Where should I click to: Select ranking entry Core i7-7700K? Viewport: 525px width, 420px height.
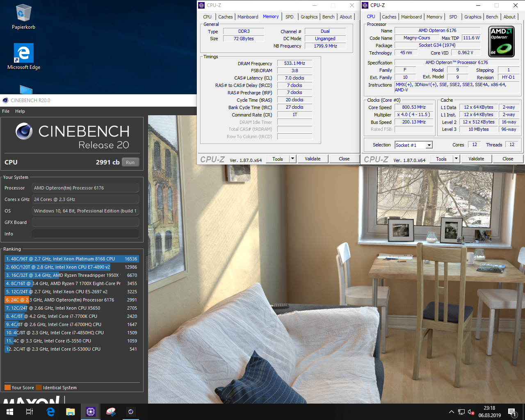[72, 316]
